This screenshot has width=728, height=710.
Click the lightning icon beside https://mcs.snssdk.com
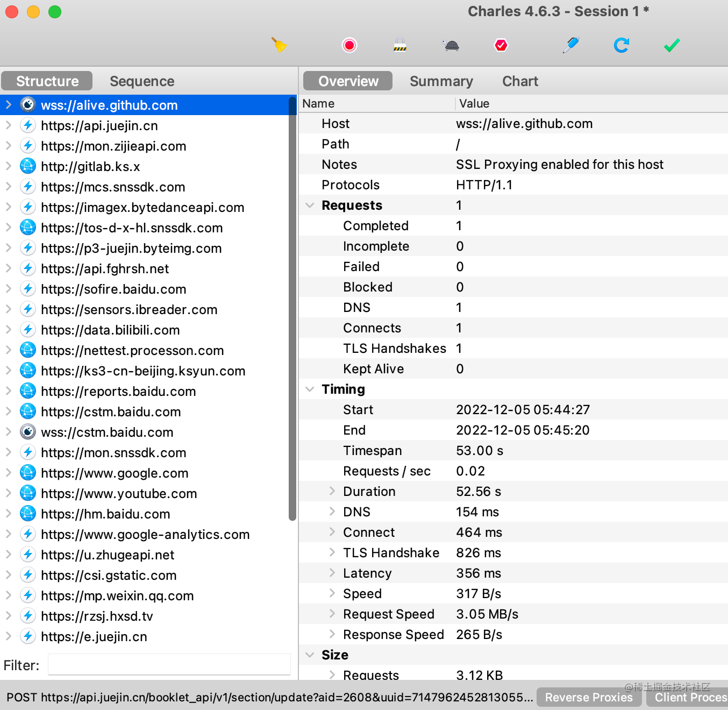(x=28, y=187)
